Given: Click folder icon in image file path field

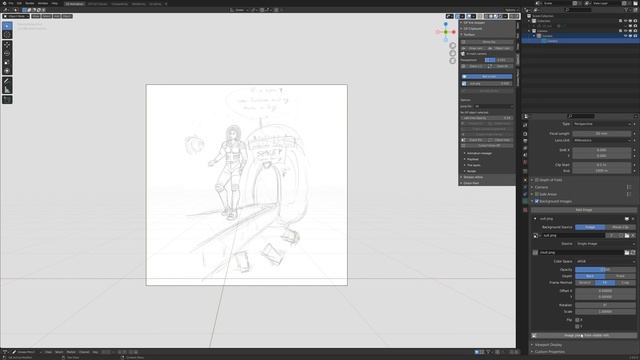Looking at the screenshot, I should [627, 253].
